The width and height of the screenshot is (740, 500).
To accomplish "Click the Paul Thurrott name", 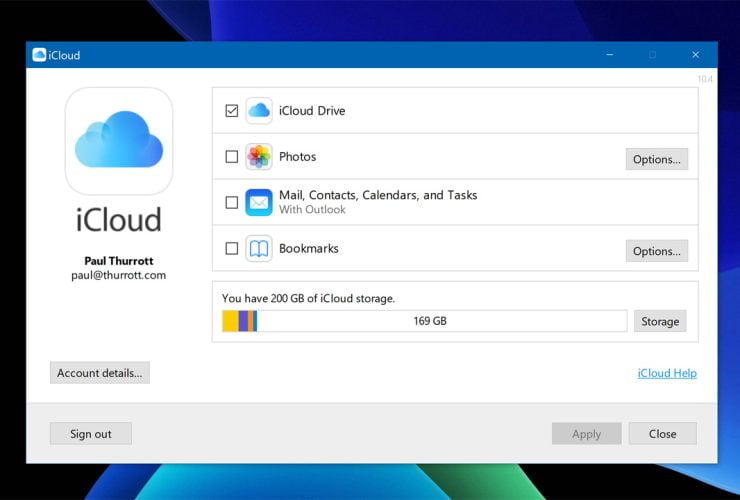I will click(x=119, y=261).
